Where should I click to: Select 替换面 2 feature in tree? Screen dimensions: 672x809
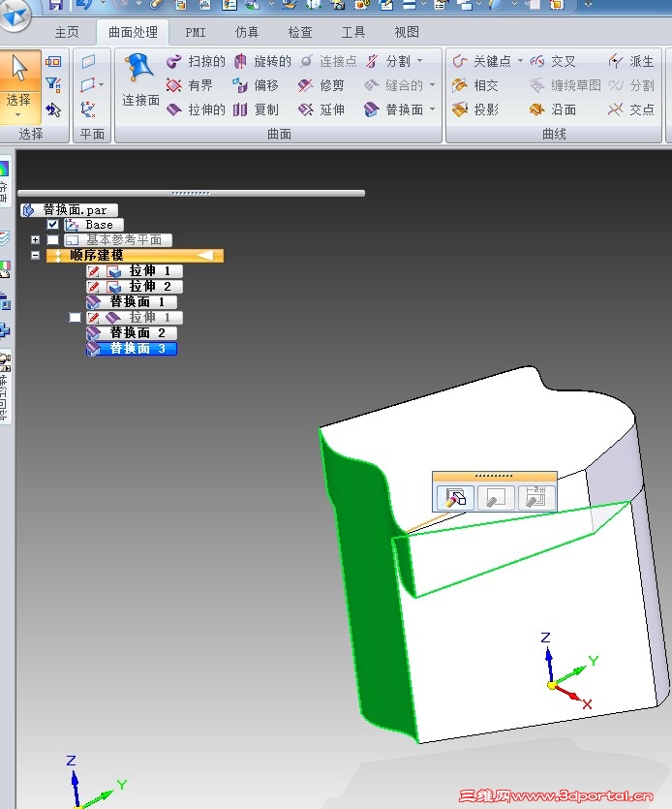click(131, 332)
